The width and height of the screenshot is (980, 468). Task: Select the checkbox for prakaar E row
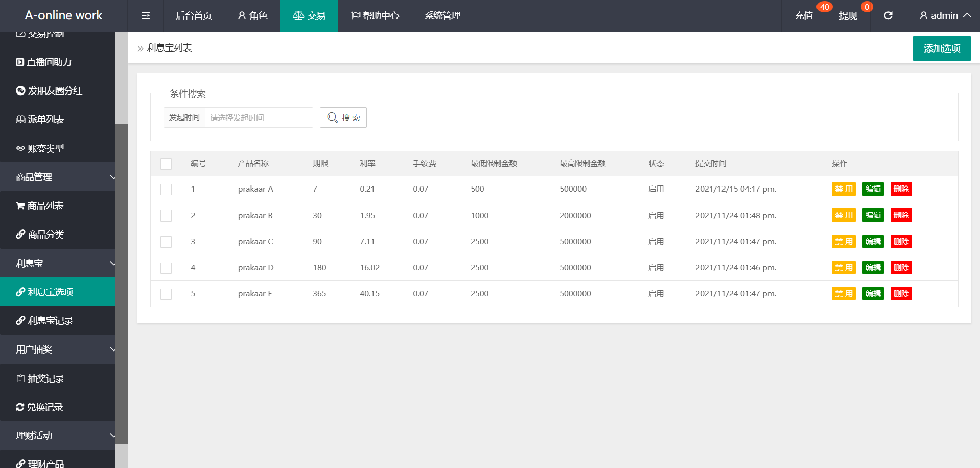coord(166,294)
